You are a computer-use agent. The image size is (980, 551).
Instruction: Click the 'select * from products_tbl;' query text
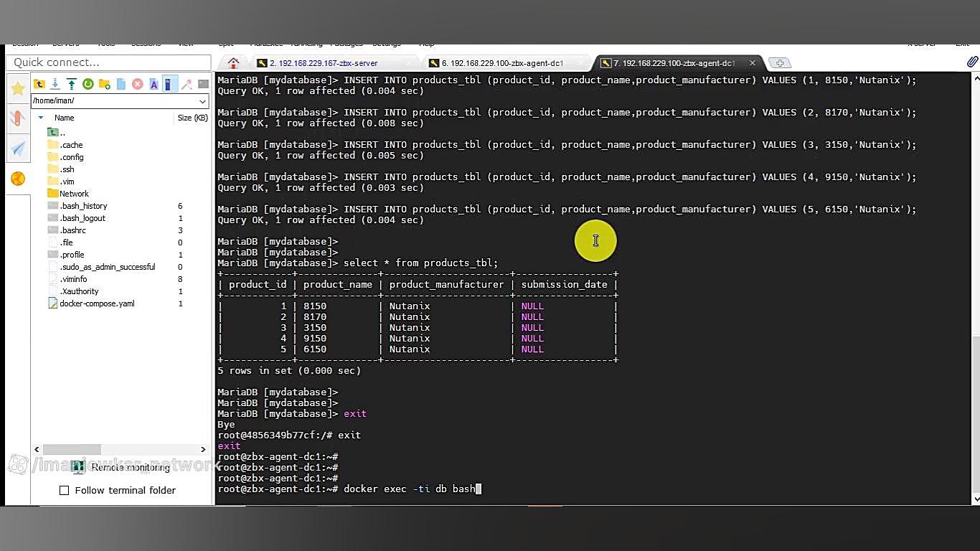point(420,263)
